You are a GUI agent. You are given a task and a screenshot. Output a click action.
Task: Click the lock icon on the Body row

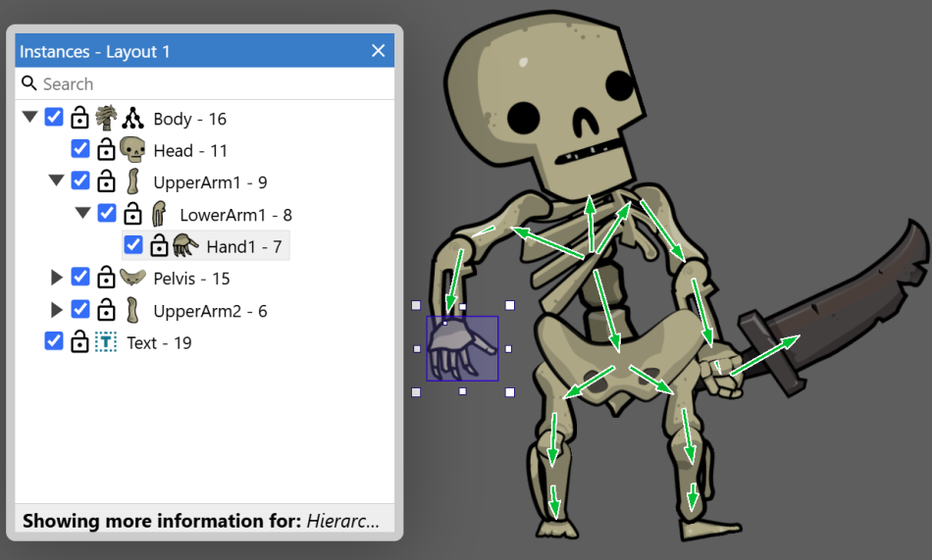point(80,119)
